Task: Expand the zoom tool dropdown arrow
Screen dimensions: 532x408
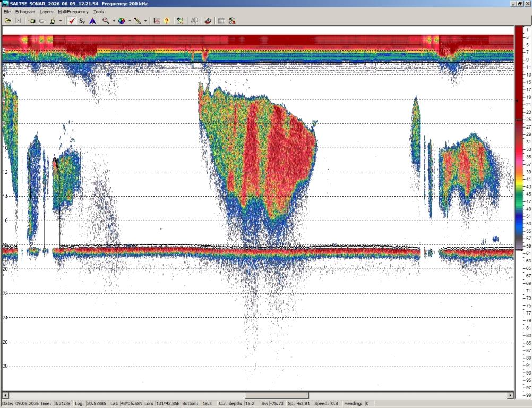Action: [x=114, y=21]
